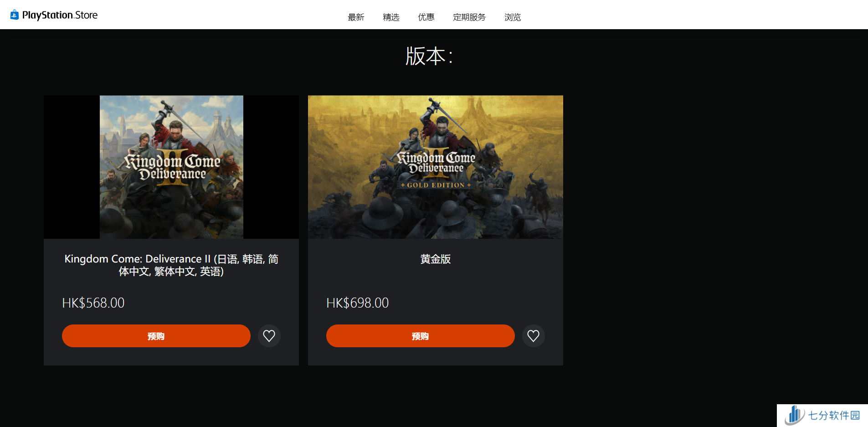Click the PlayStation Store logo text

click(60, 15)
